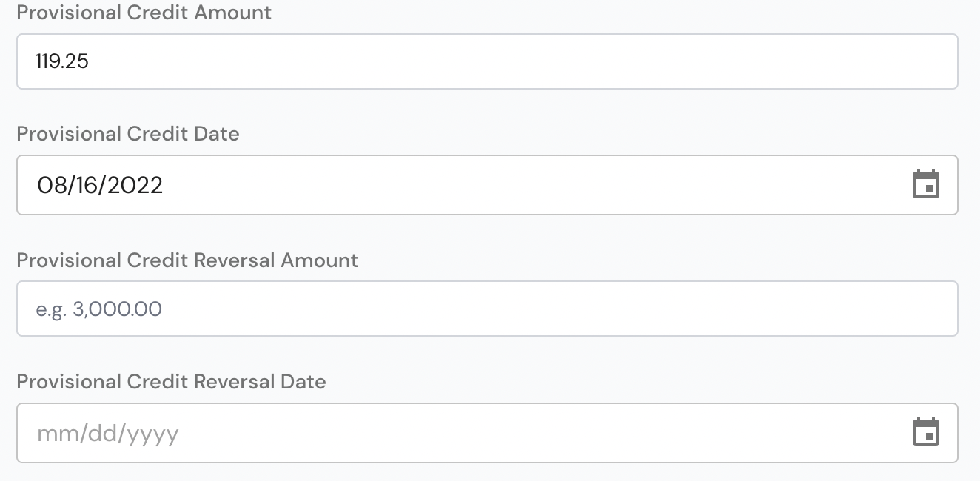Click the mm/dd/yyyy placeholder text
The height and width of the screenshot is (481, 980).
click(x=108, y=434)
